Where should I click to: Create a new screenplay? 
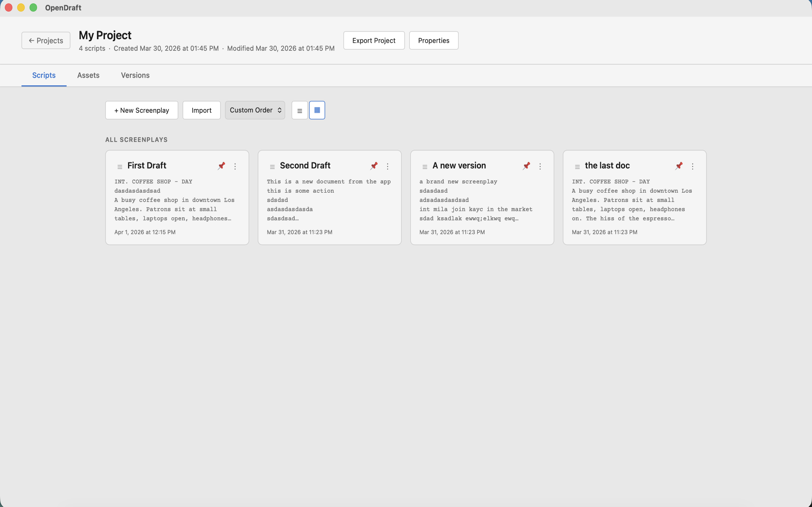[x=141, y=110]
